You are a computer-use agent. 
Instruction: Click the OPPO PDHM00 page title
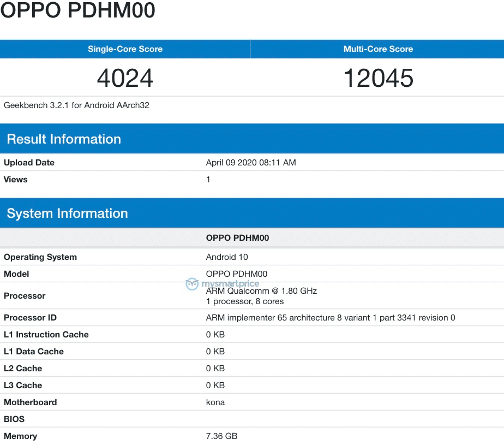point(78,11)
